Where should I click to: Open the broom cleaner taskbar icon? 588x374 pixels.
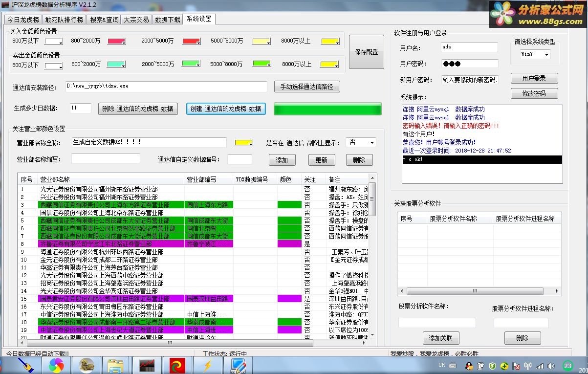[x=25, y=365]
